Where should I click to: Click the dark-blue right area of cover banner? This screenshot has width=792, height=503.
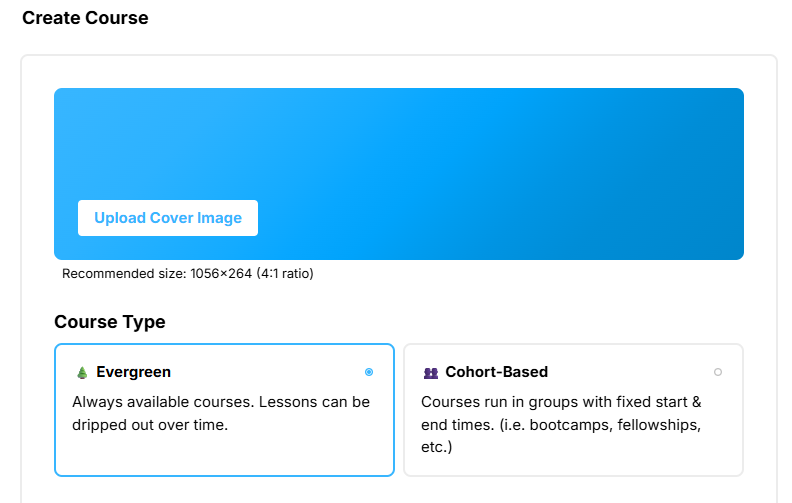point(657,172)
